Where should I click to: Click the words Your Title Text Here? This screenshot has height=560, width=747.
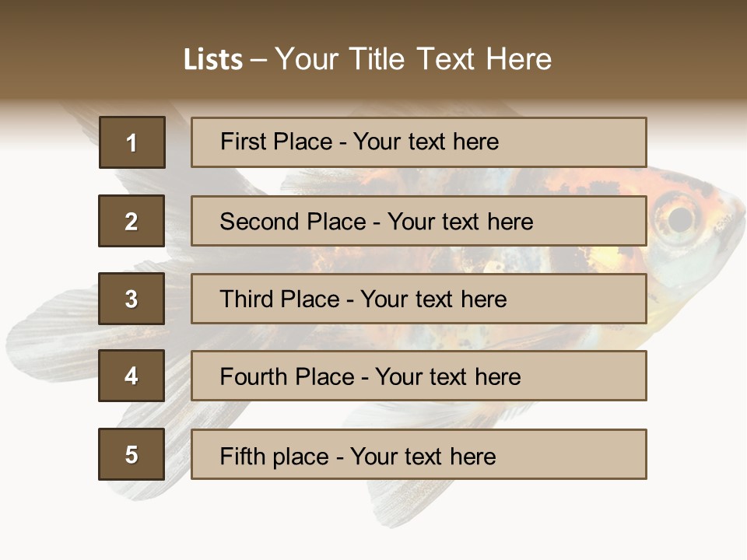[x=413, y=59]
